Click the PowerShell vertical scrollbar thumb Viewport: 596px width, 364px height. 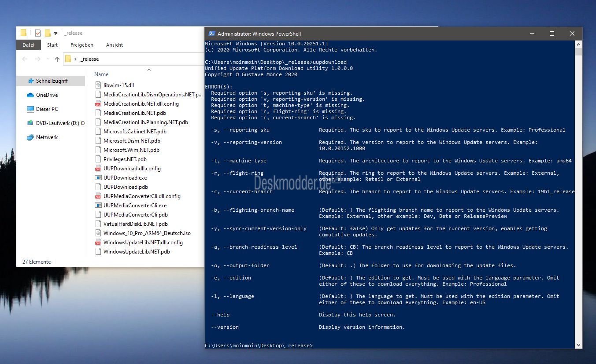578,51
